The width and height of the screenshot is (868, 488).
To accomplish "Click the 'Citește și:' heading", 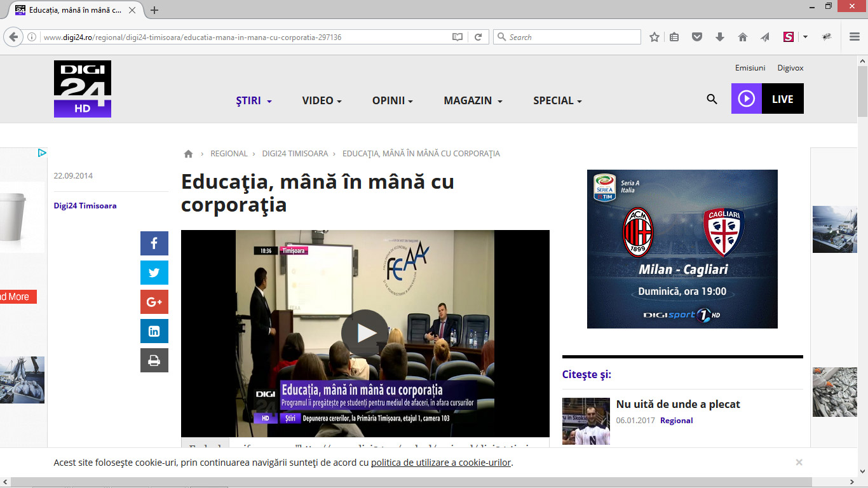I will 587,374.
